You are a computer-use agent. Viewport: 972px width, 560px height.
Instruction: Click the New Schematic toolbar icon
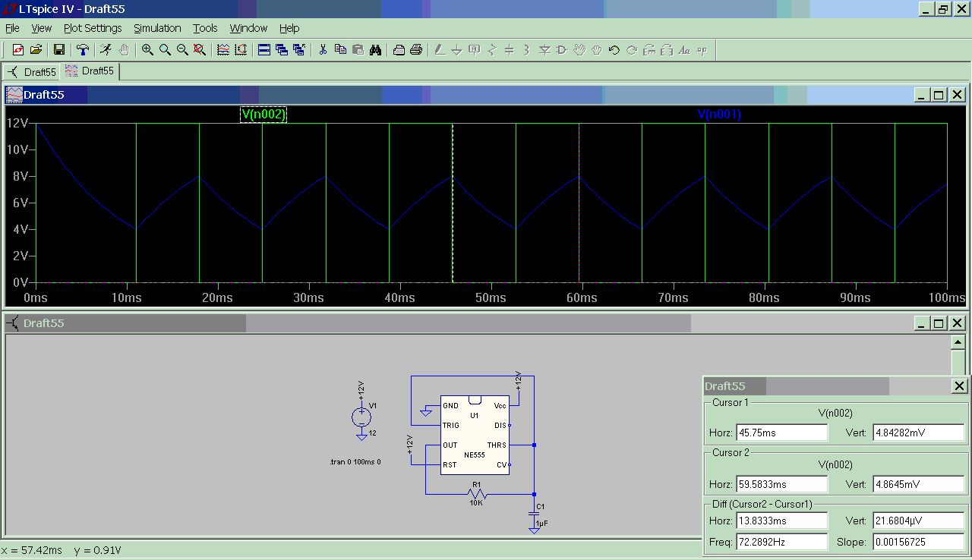pyautogui.click(x=18, y=50)
